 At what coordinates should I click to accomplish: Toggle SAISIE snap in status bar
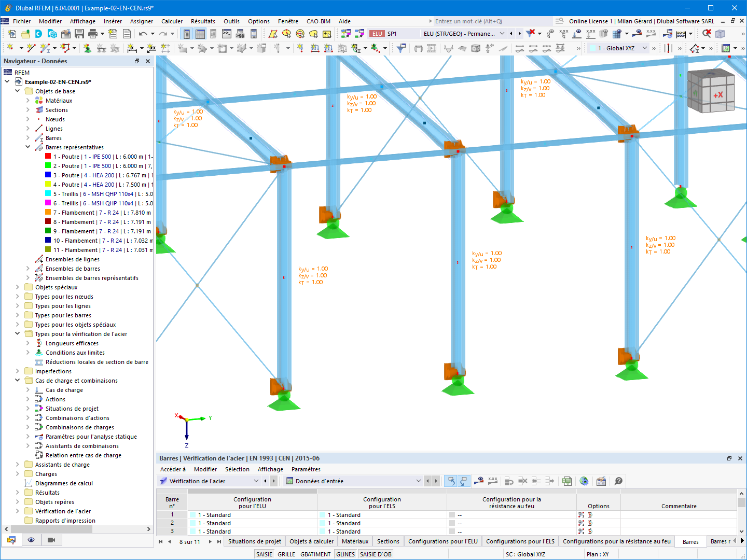click(264, 554)
